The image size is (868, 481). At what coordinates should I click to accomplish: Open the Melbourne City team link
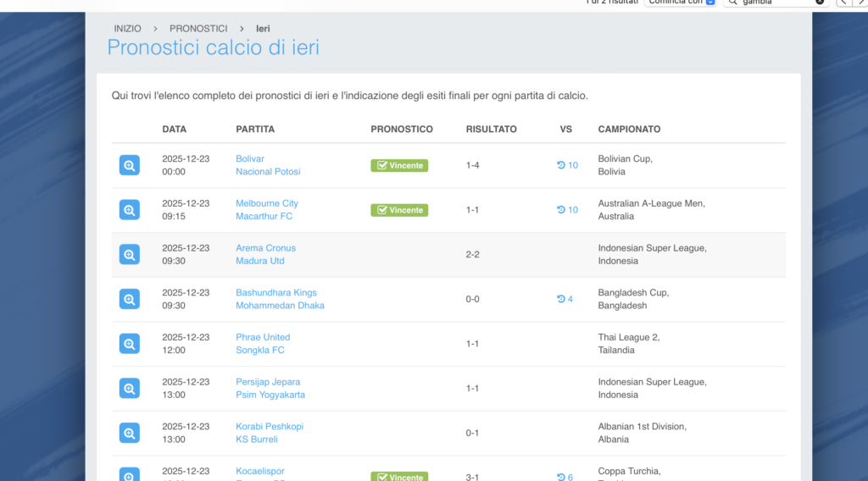(x=267, y=203)
